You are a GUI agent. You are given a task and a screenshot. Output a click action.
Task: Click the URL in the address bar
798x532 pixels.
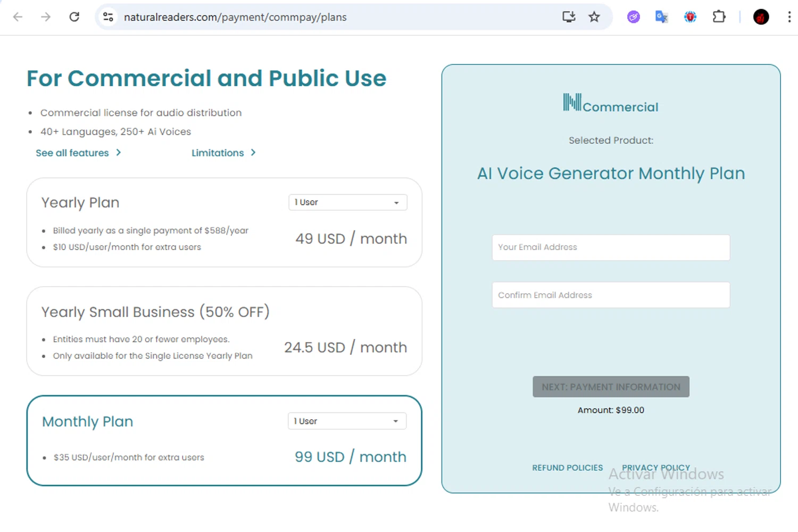pos(235,17)
